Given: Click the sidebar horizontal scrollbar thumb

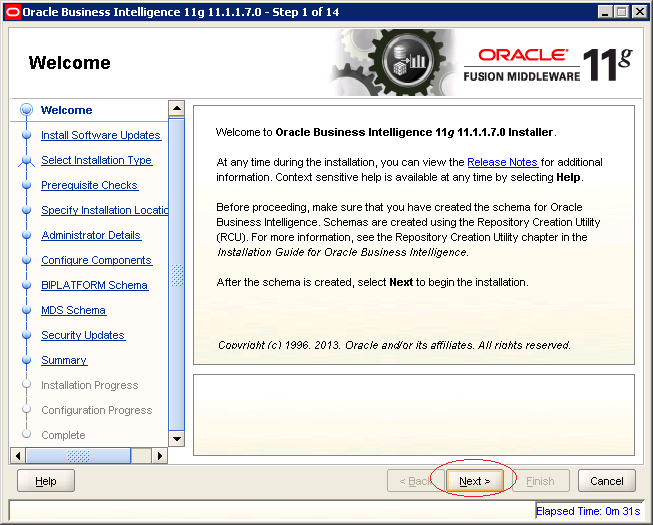Looking at the screenshot, I should (78, 455).
